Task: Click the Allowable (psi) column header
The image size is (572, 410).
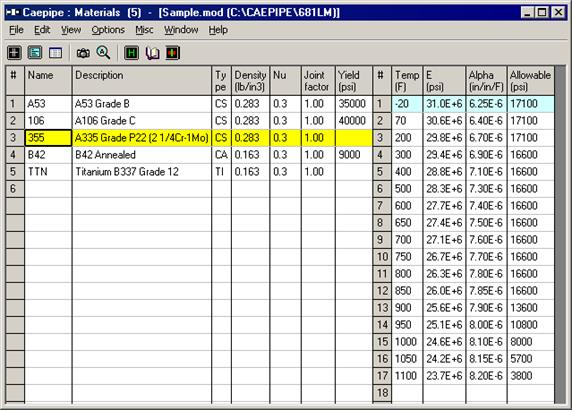Action: pos(530,81)
